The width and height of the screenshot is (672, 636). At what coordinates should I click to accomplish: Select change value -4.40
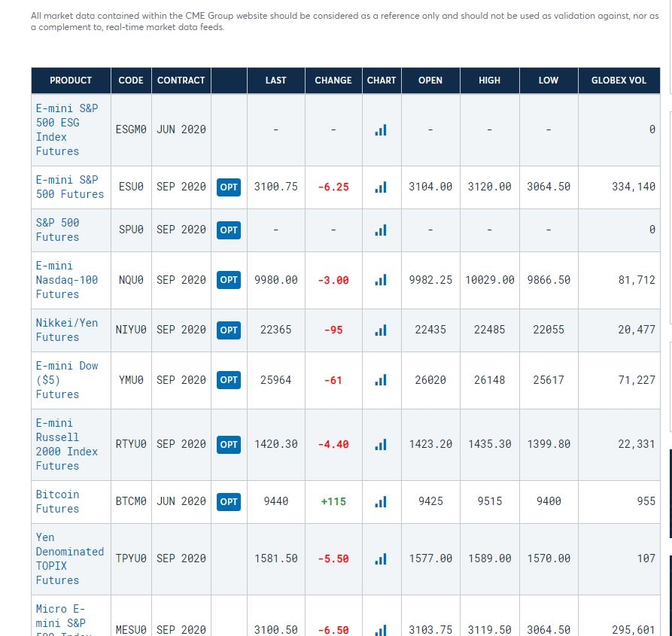pyautogui.click(x=333, y=444)
